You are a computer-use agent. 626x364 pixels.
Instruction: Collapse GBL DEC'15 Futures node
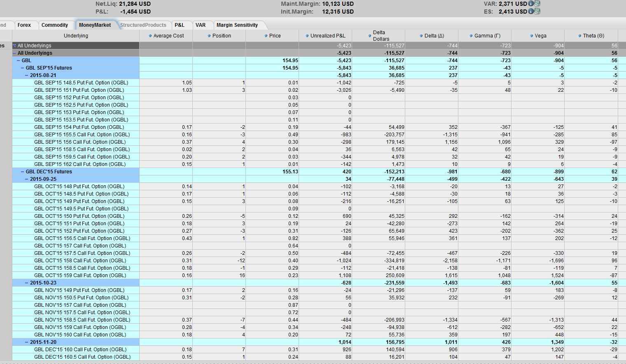(x=23, y=172)
